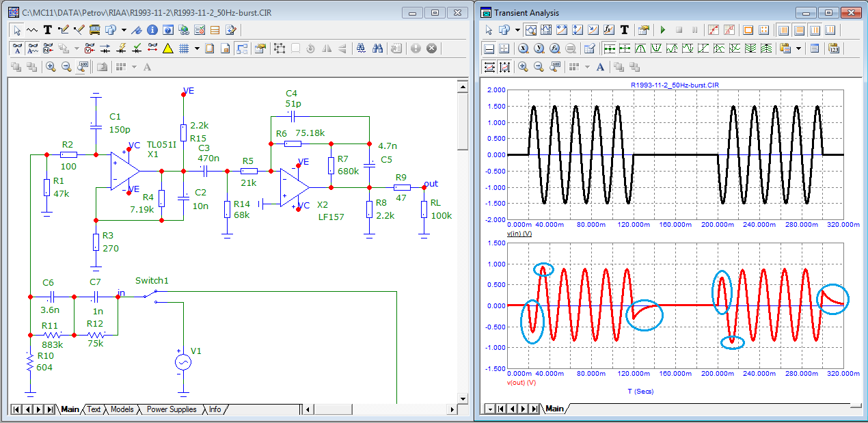Select the yellow triangle warning icon
The width and height of the screenshot is (868, 423).
[x=168, y=49]
